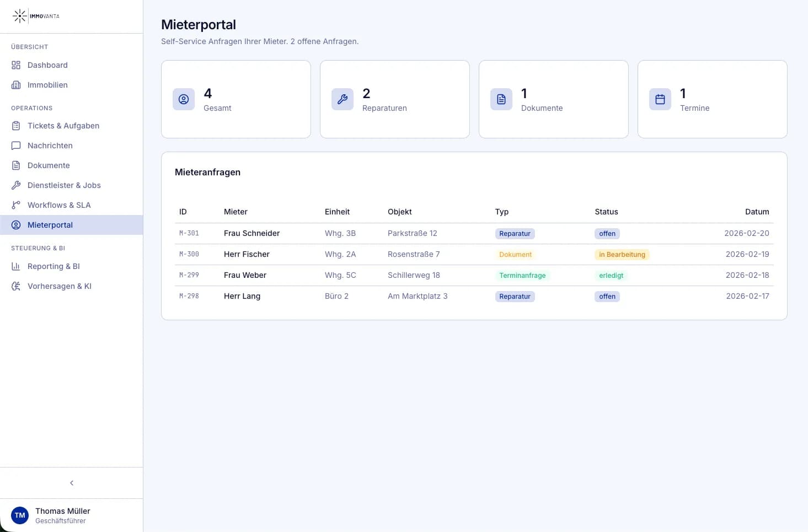Click the Mieterportal person icon in sidebar
808x532 pixels.
pyautogui.click(x=16, y=225)
